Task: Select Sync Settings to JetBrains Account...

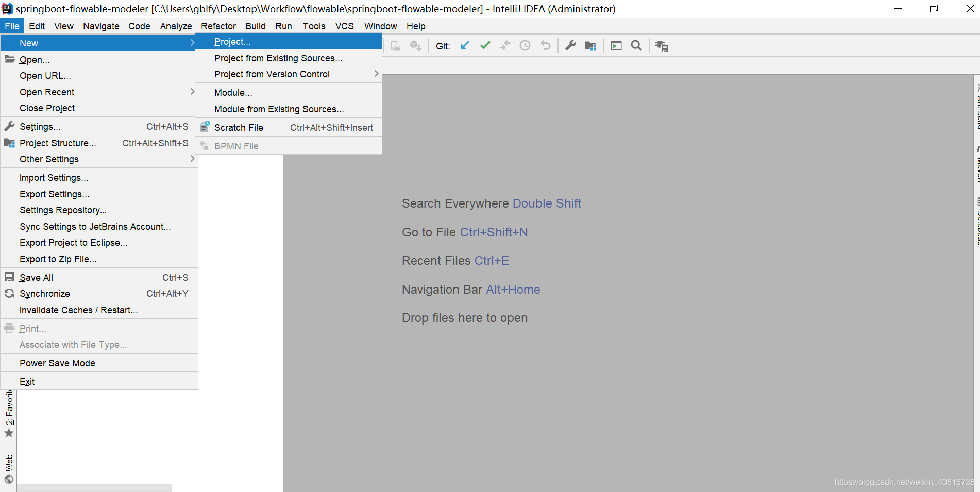Action: click(x=99, y=227)
